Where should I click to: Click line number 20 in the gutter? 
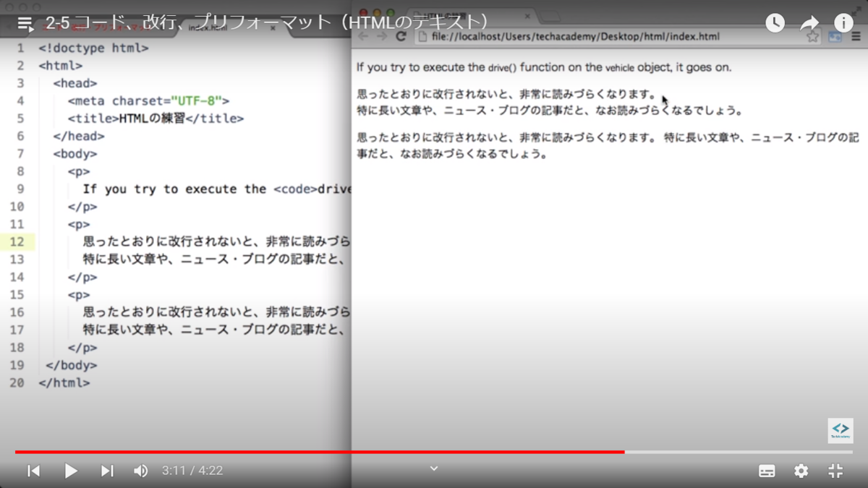[x=17, y=382]
